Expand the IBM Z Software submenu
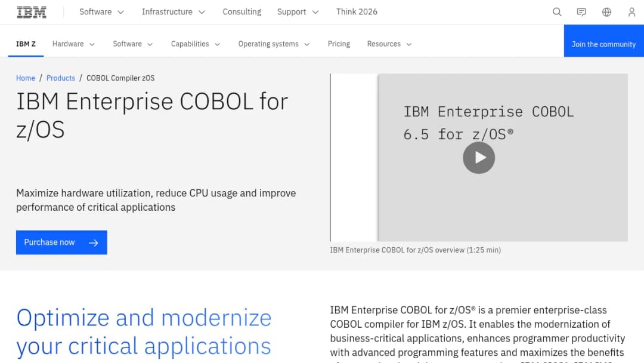The image size is (644, 363). click(x=132, y=44)
